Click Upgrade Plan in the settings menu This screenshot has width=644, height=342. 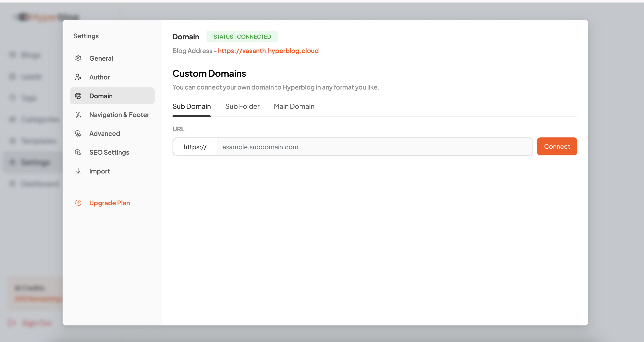pyautogui.click(x=109, y=203)
